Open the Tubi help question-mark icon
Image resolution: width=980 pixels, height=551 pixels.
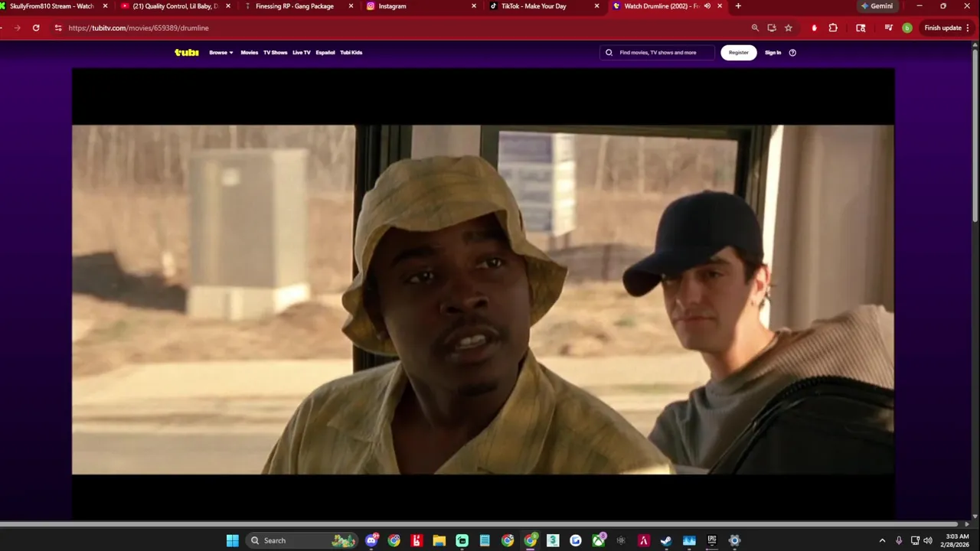(x=792, y=53)
